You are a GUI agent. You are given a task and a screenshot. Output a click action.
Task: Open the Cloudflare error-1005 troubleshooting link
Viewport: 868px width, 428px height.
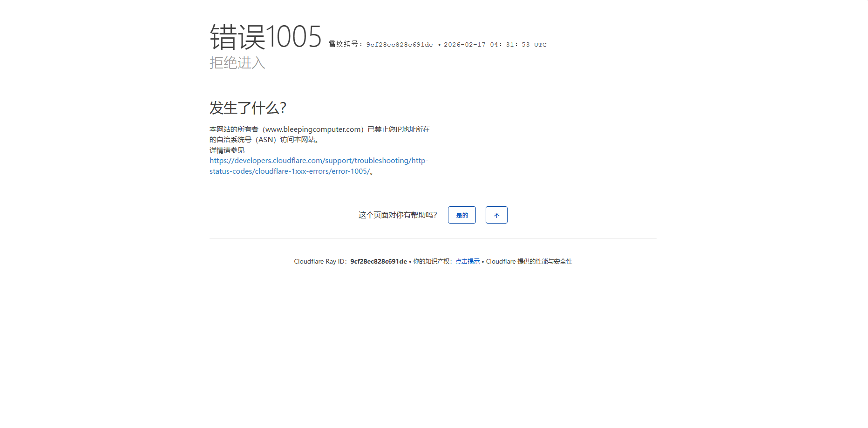tap(319, 166)
